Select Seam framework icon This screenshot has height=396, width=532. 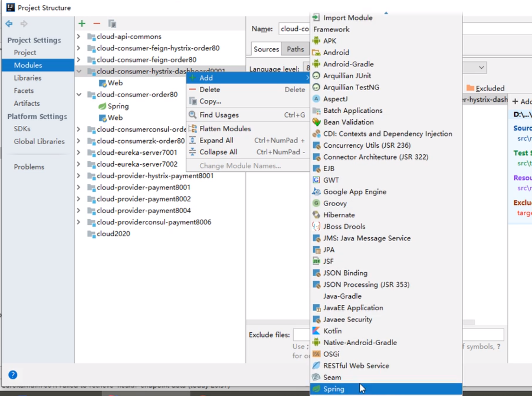316,377
